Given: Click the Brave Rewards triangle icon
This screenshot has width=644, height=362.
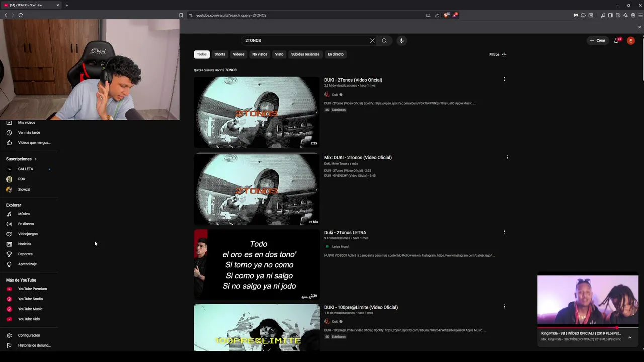Looking at the screenshot, I should tap(454, 15).
